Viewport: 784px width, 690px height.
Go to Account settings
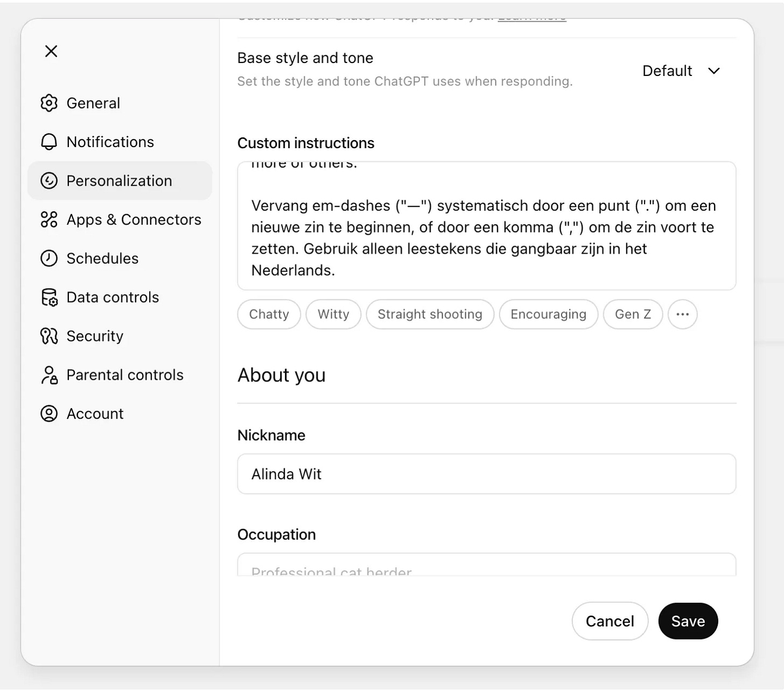coord(120,413)
